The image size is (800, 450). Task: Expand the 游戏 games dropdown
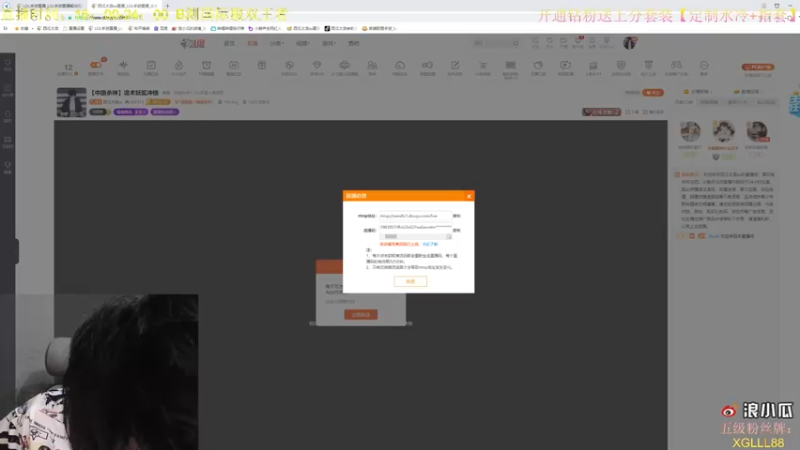coord(329,43)
